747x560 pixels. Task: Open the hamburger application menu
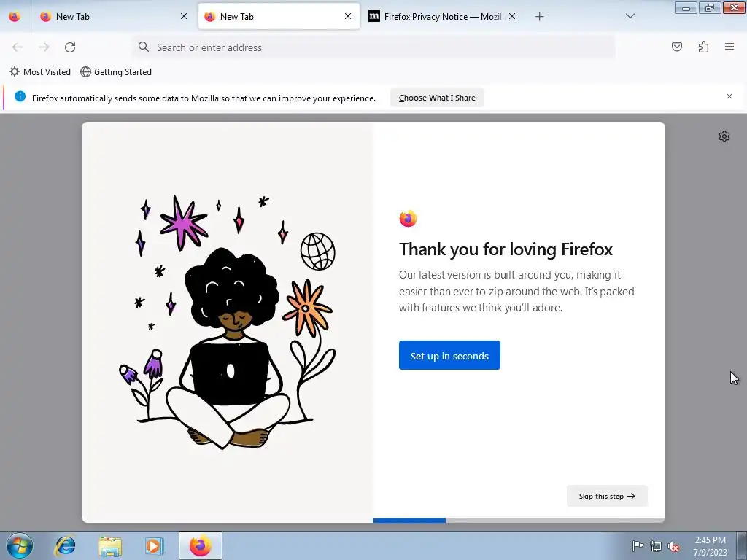pos(729,47)
